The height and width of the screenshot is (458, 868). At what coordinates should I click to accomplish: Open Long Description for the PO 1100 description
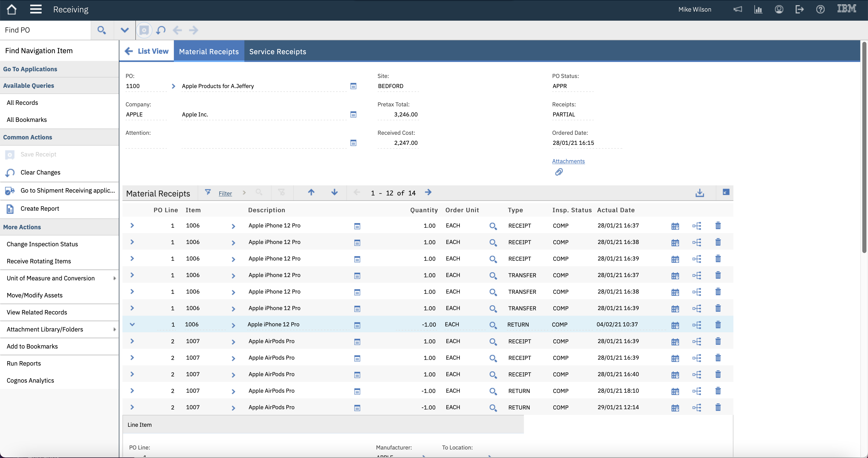(x=353, y=86)
